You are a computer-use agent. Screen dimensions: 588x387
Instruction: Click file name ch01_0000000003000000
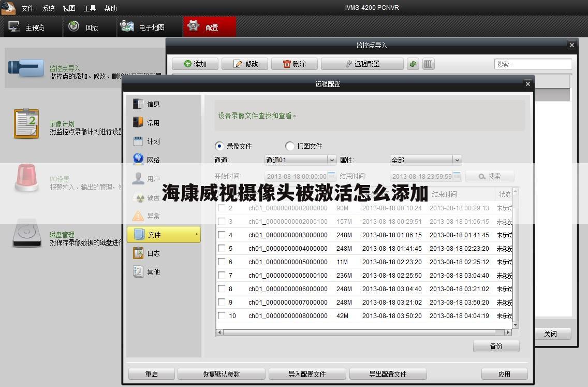coord(288,235)
